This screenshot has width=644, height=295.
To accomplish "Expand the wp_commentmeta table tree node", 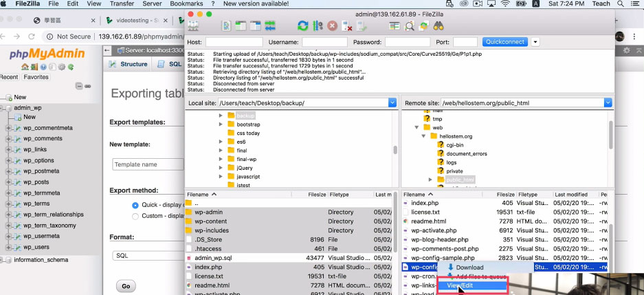I will 8,128.
